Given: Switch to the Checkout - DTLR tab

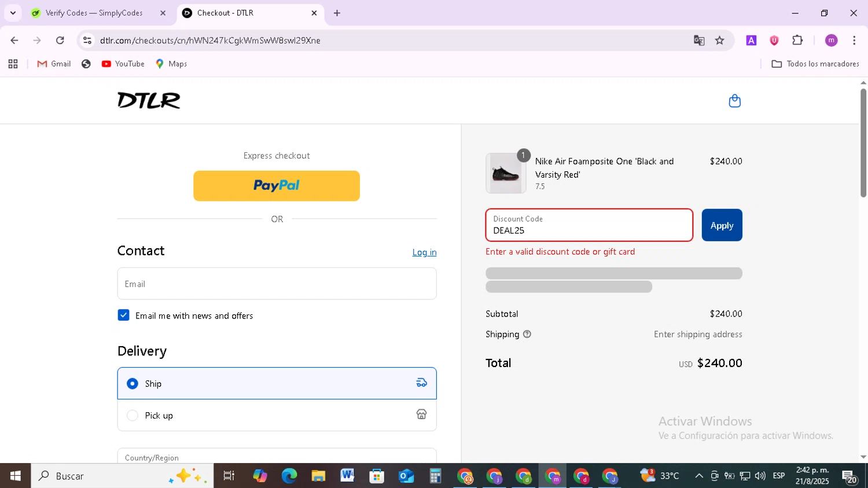Looking at the screenshot, I should pos(225,13).
